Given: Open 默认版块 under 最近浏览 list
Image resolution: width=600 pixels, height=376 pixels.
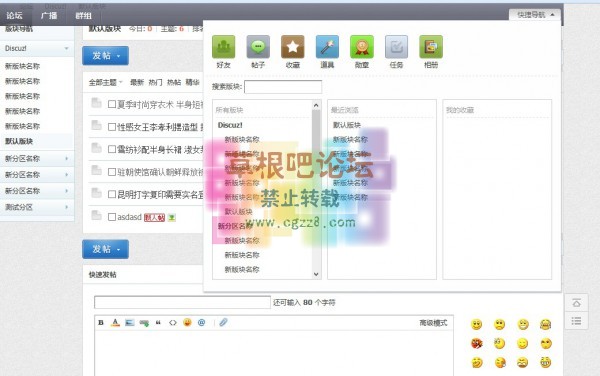Looking at the screenshot, I should (x=347, y=125).
